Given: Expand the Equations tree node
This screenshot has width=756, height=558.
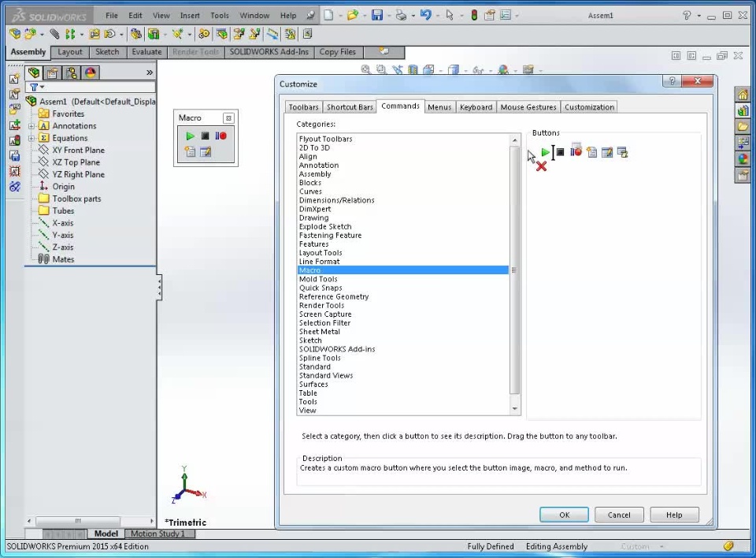Looking at the screenshot, I should (31, 138).
